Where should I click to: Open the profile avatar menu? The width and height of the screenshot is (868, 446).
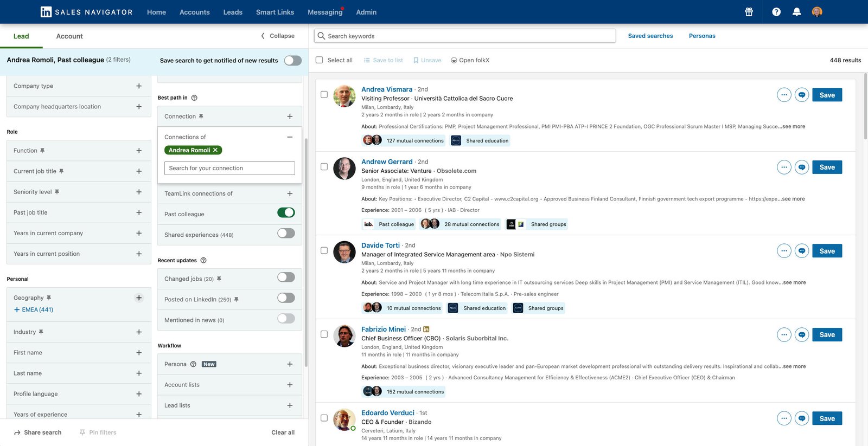(817, 12)
